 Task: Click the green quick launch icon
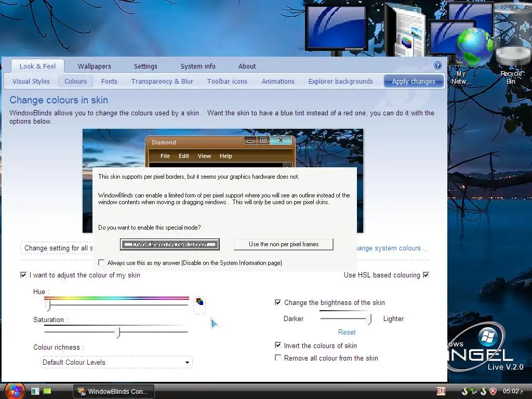tap(47, 391)
